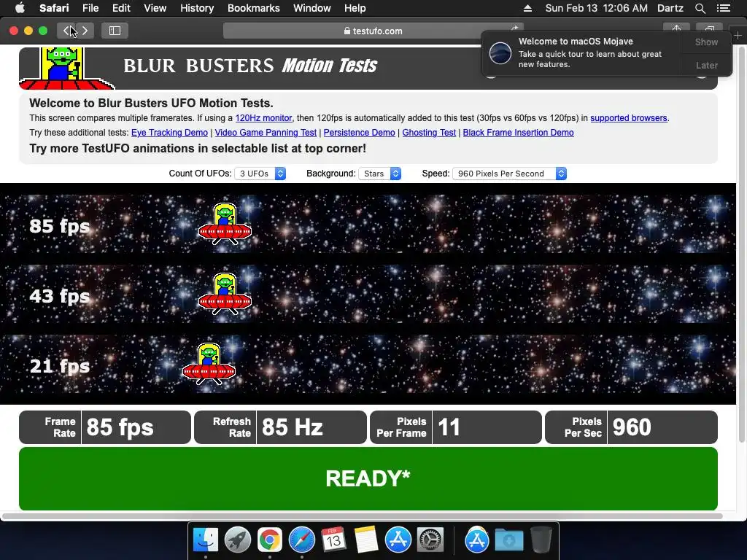This screenshot has width=747, height=560.
Task: Open the Apple menu
Action: (x=20, y=7)
